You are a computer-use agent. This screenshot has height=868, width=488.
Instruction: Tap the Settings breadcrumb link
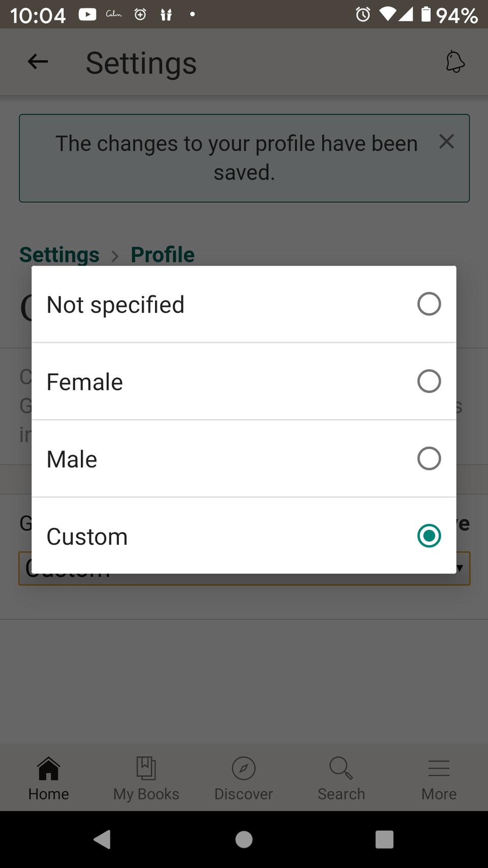(59, 255)
